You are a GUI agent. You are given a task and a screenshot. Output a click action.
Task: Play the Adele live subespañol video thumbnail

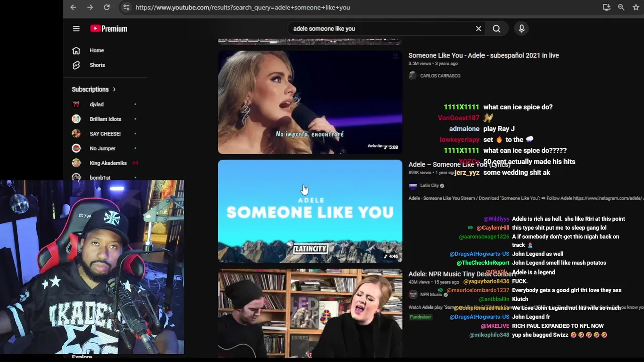pos(310,102)
